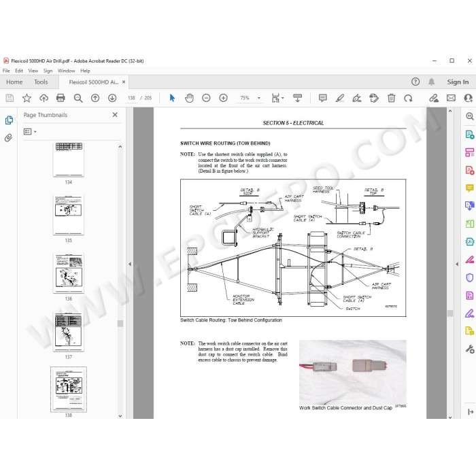Close the Page Thumbnails panel
The width and height of the screenshot is (476, 476).
[x=115, y=115]
